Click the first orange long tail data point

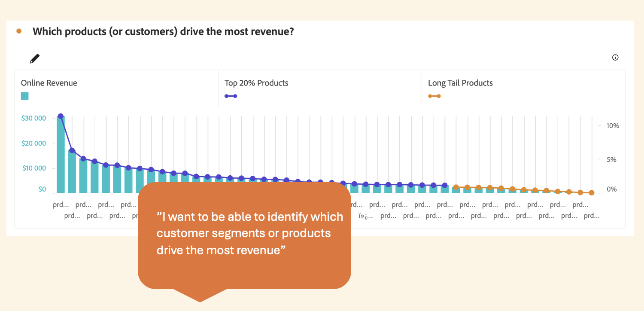[x=456, y=187]
